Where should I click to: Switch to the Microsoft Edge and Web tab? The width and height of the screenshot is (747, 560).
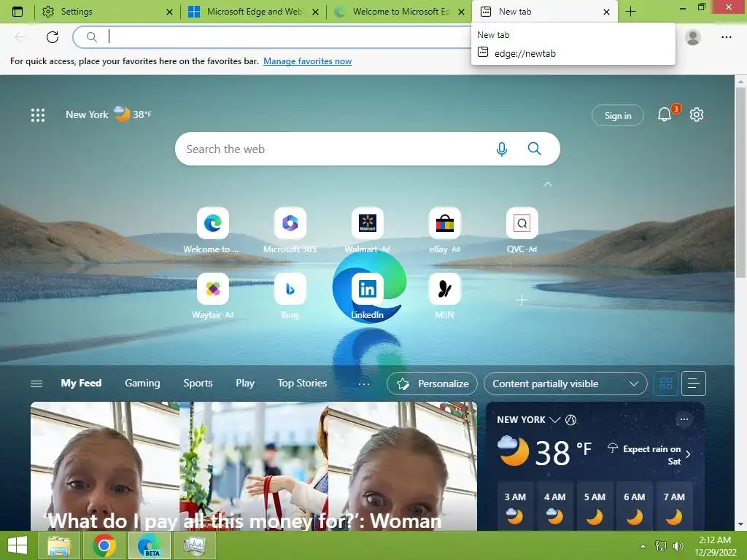pyautogui.click(x=253, y=12)
